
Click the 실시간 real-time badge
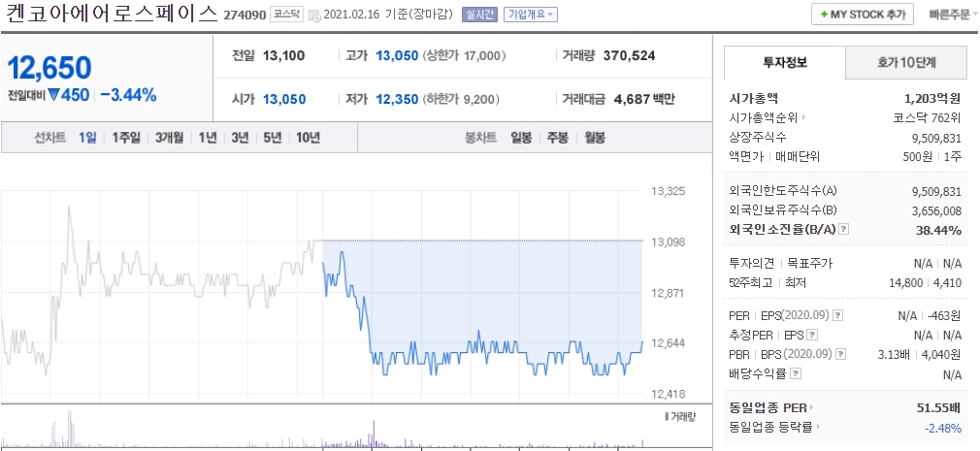(478, 15)
